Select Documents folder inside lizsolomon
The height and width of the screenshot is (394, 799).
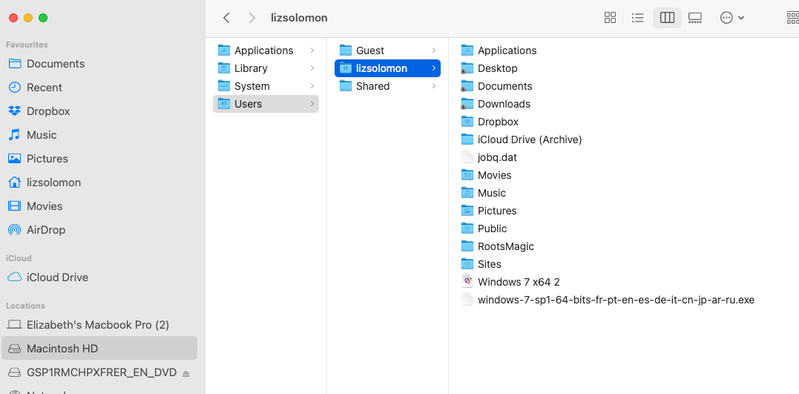496,86
